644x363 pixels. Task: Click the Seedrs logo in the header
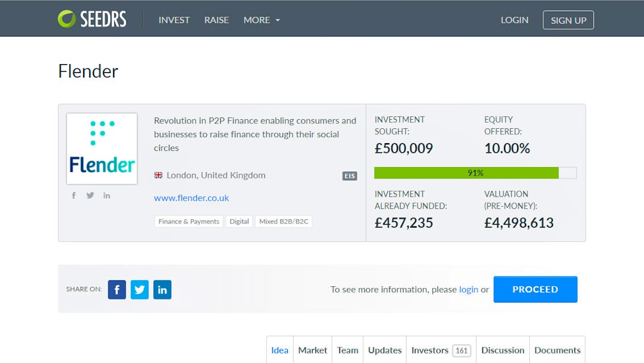point(92,19)
